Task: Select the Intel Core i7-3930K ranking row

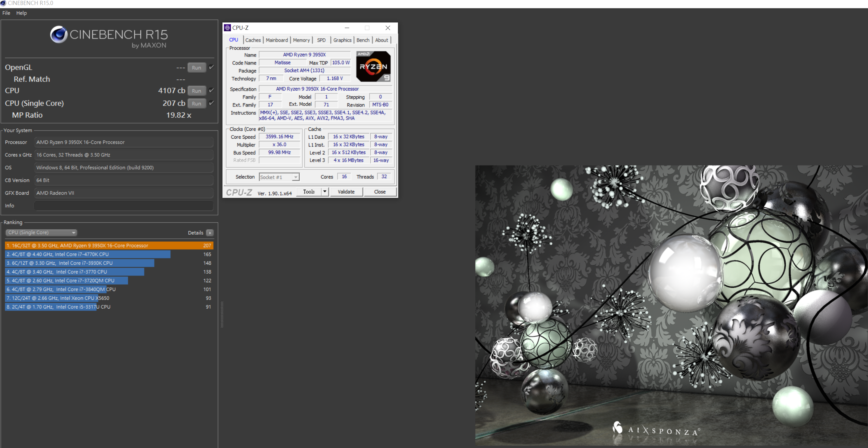Action: point(109,263)
